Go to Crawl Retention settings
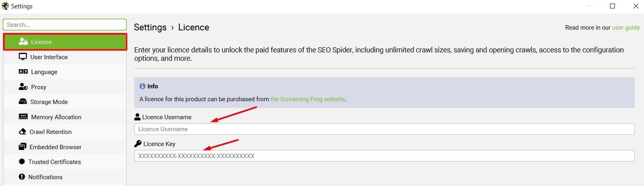This screenshot has width=644, height=186. 50,132
